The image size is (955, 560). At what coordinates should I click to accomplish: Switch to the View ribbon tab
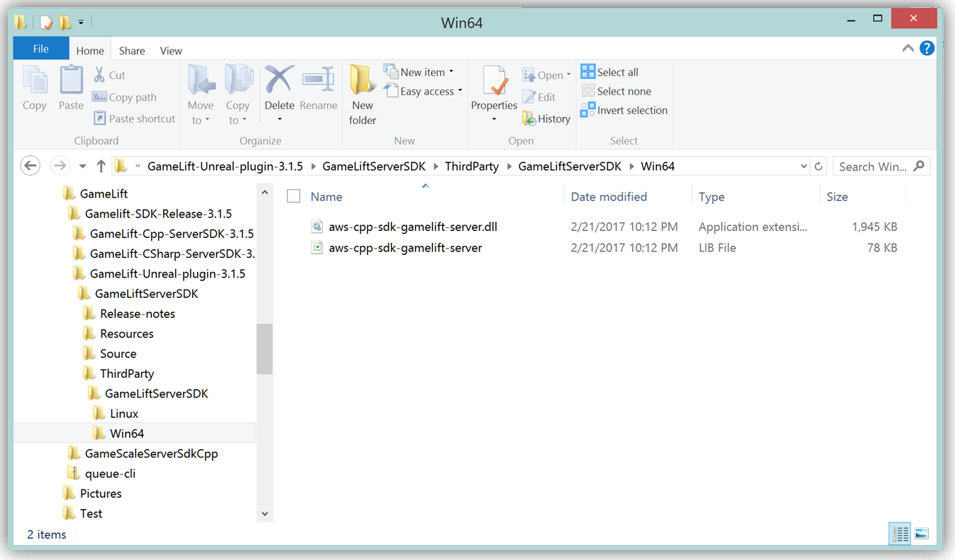click(171, 51)
